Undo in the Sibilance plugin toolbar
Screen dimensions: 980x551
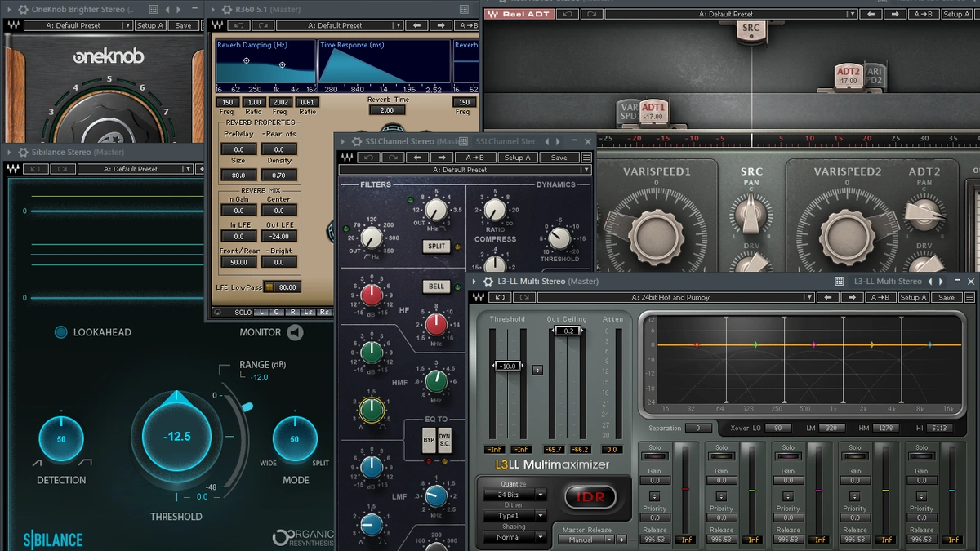(x=34, y=169)
